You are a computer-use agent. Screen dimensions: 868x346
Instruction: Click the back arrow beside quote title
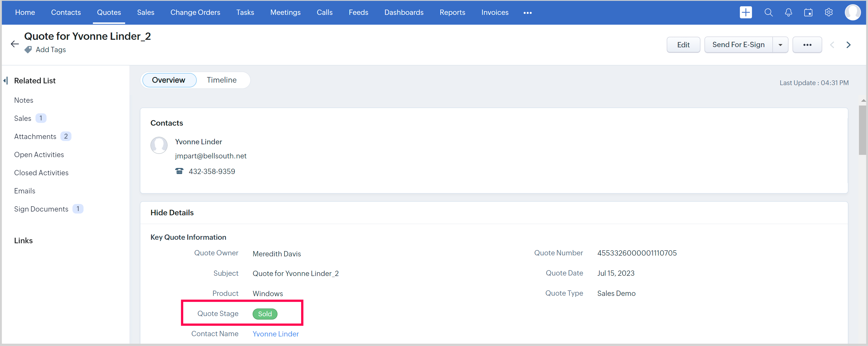tap(15, 44)
